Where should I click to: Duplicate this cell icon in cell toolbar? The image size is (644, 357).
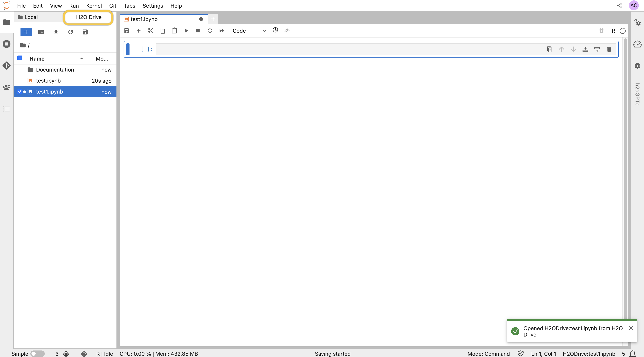pyautogui.click(x=550, y=49)
